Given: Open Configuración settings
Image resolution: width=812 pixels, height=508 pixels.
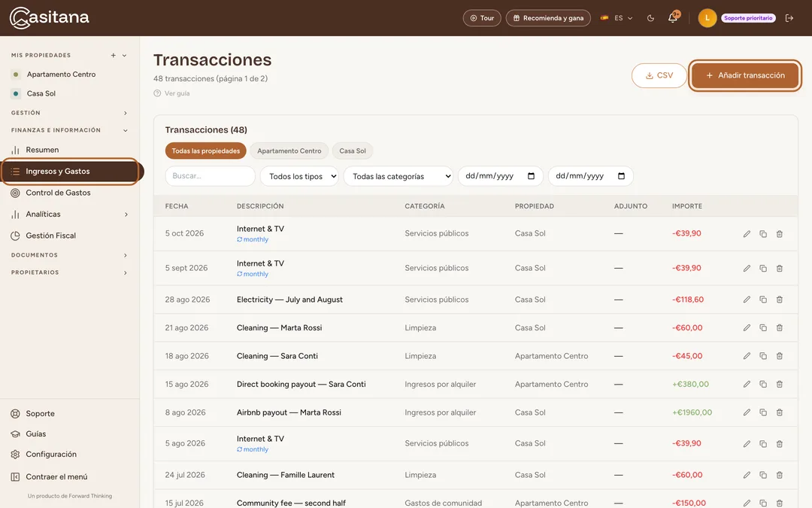Looking at the screenshot, I should (x=44, y=454).
